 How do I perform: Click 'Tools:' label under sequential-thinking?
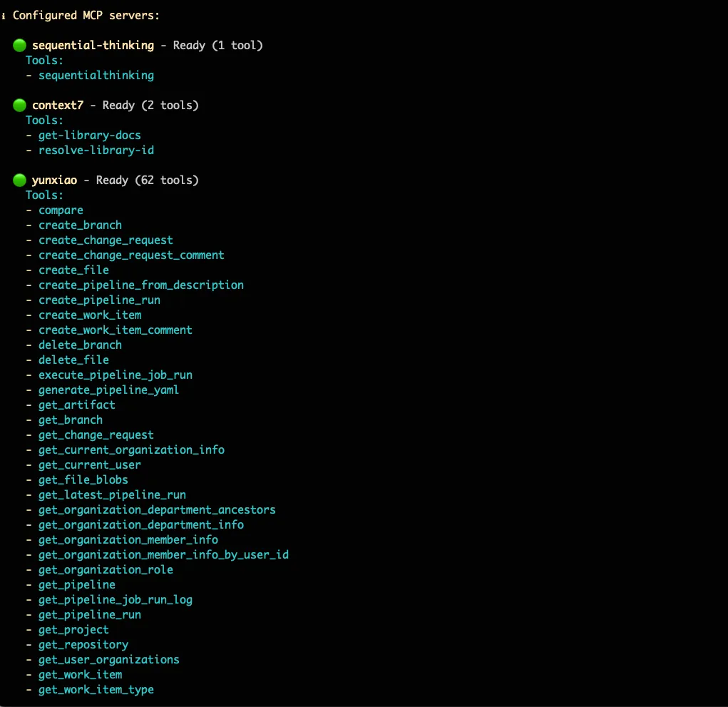pyautogui.click(x=45, y=61)
